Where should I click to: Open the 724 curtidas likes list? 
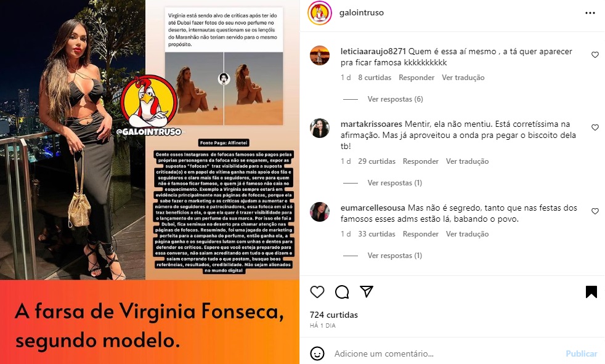tap(334, 315)
